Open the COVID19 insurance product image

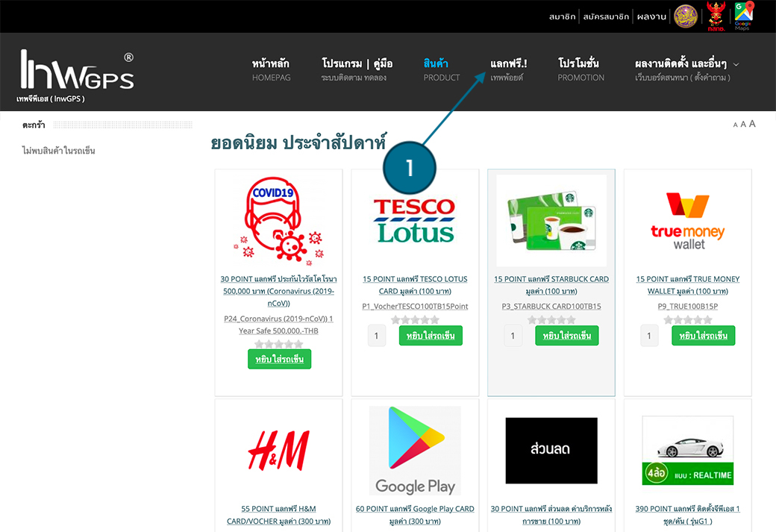click(278, 222)
